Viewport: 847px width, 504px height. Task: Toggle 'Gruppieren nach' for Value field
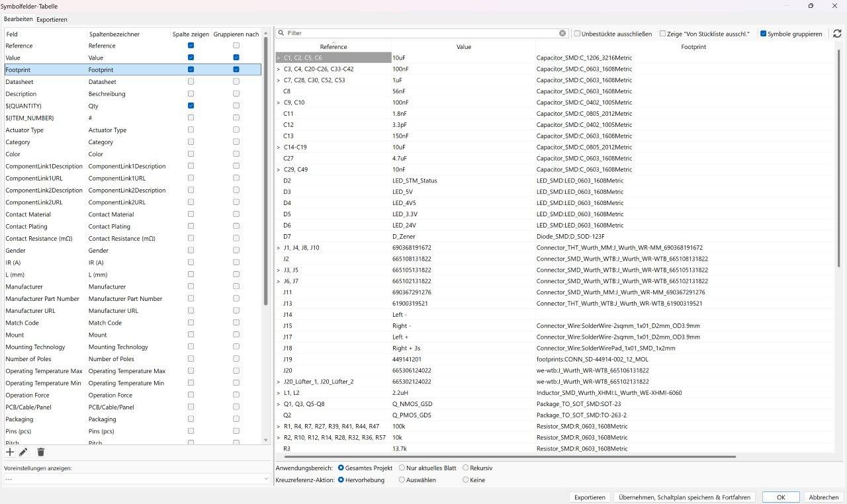[x=236, y=58]
